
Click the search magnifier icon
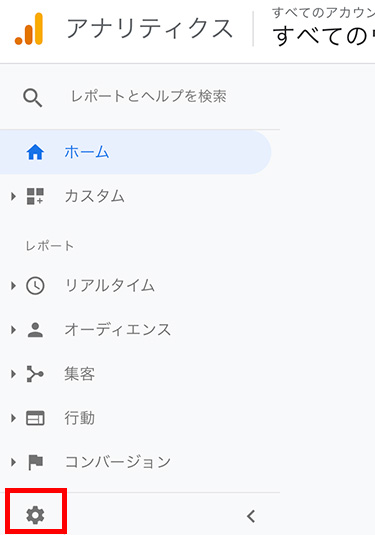click(x=33, y=98)
